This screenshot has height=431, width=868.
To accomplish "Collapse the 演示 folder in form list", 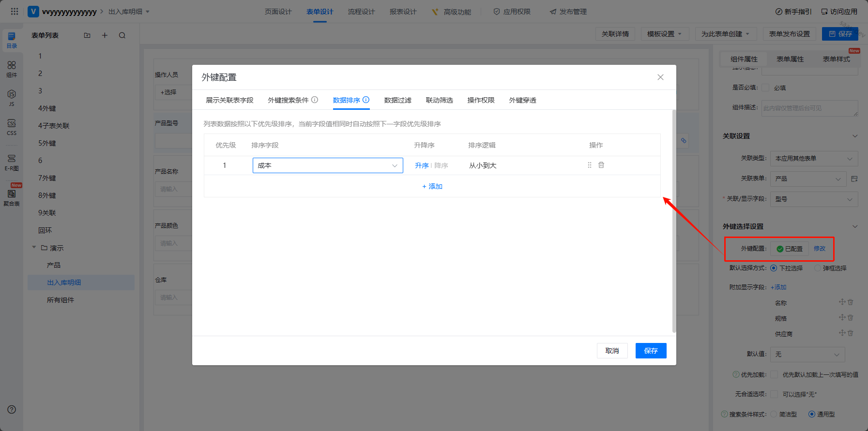I will [x=34, y=248].
